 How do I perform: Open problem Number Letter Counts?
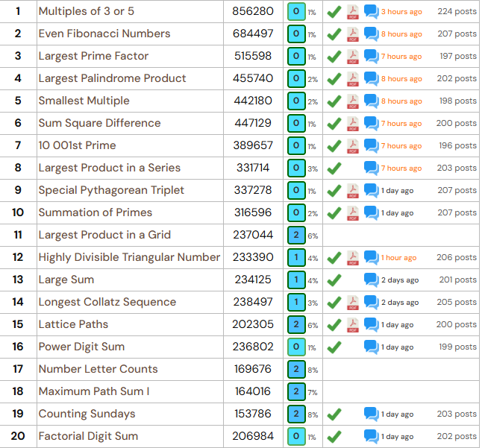pyautogui.click(x=98, y=369)
